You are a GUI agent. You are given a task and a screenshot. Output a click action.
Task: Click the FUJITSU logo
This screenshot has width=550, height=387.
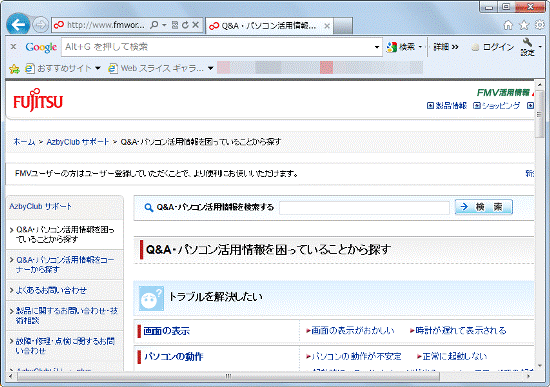pos(38,101)
